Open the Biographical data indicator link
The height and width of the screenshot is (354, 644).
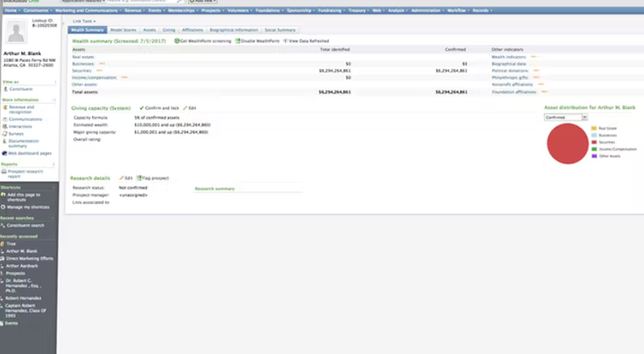point(509,64)
